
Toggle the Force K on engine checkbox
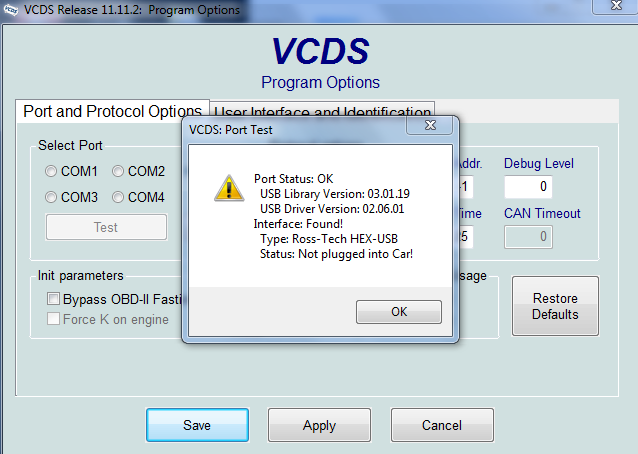(x=53, y=320)
